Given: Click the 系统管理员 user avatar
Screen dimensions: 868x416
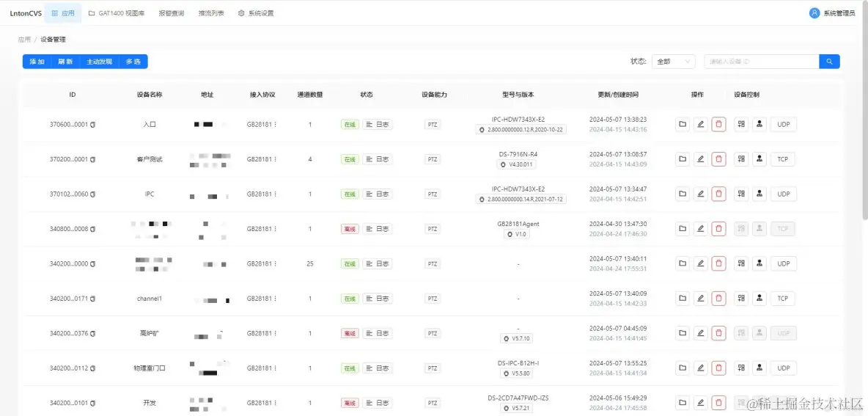Looking at the screenshot, I should pos(814,13).
